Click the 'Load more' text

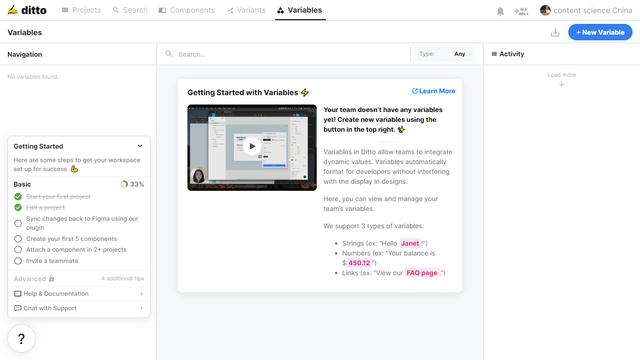coord(562,75)
